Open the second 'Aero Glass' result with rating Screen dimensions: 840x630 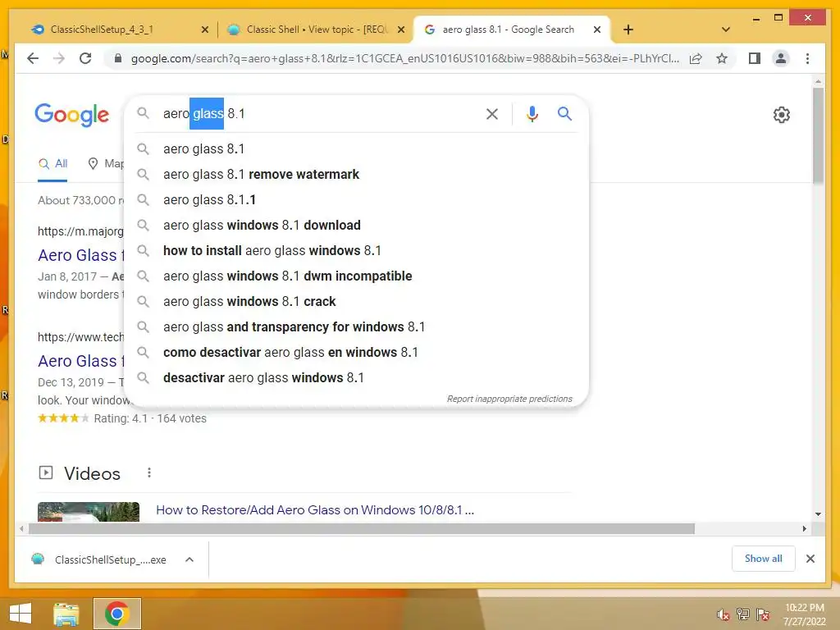pos(80,361)
